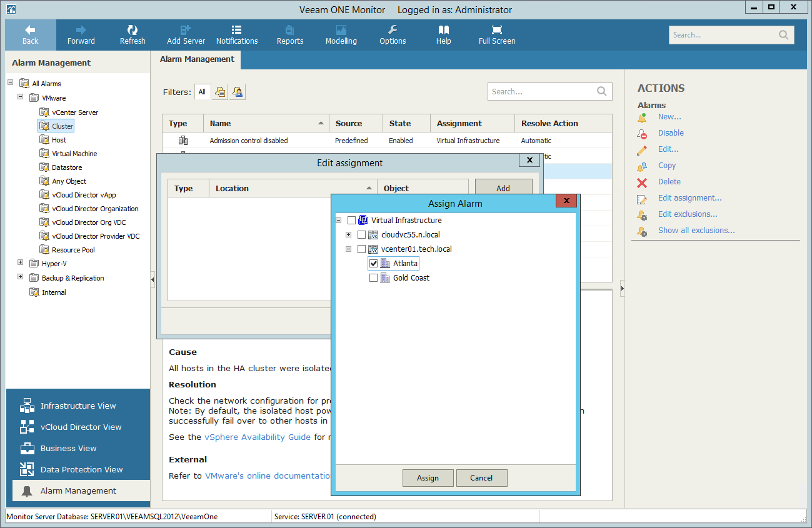Click the Show all exclusions icon
Image resolution: width=812 pixels, height=528 pixels.
click(x=642, y=231)
